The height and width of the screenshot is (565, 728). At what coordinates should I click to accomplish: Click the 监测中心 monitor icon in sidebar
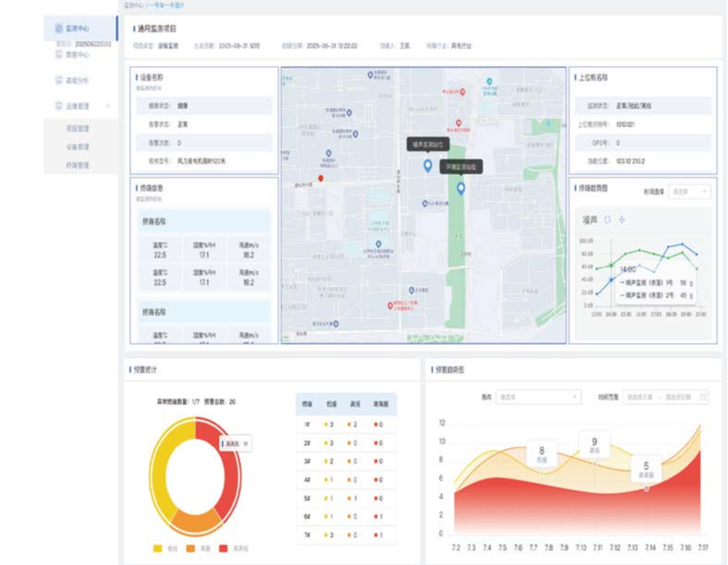58,30
